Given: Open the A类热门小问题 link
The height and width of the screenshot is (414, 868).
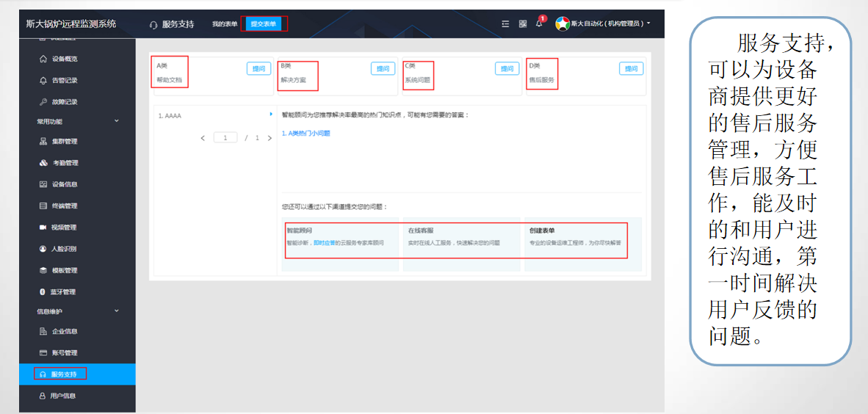Looking at the screenshot, I should [306, 134].
